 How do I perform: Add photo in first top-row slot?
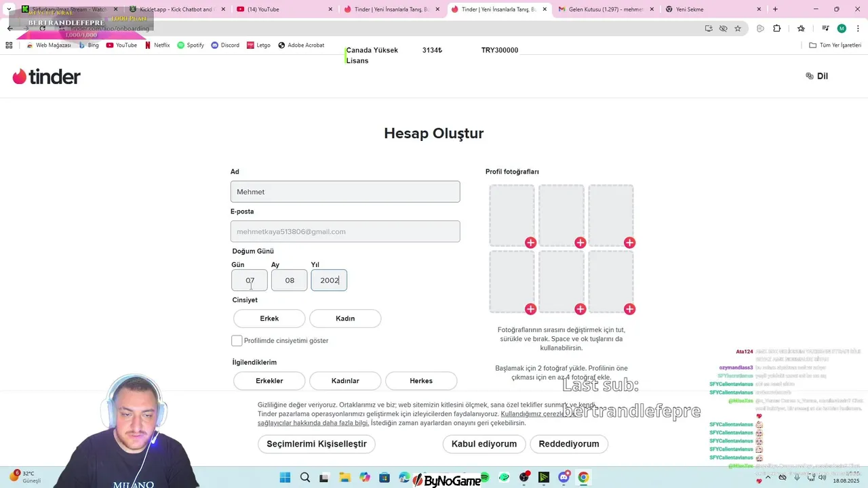pyautogui.click(x=530, y=243)
